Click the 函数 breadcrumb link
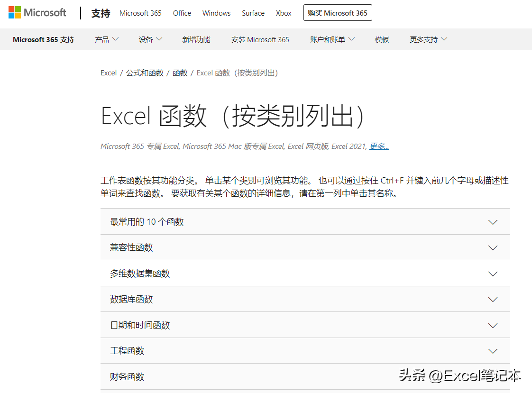 pyautogui.click(x=180, y=73)
